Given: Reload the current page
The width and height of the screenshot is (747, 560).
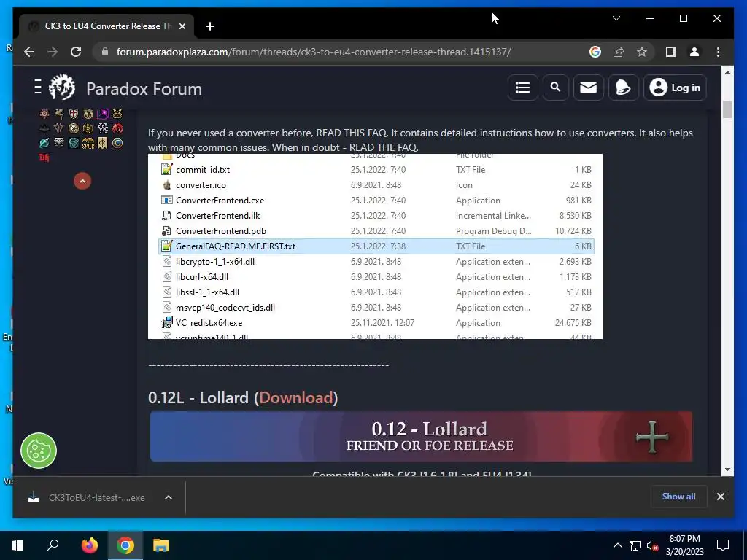Looking at the screenshot, I should pos(76,52).
